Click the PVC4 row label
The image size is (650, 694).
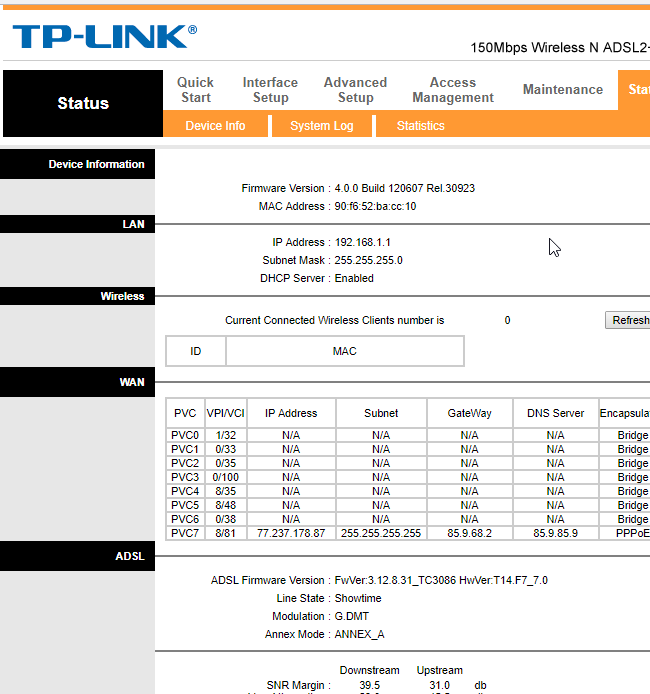(185, 491)
